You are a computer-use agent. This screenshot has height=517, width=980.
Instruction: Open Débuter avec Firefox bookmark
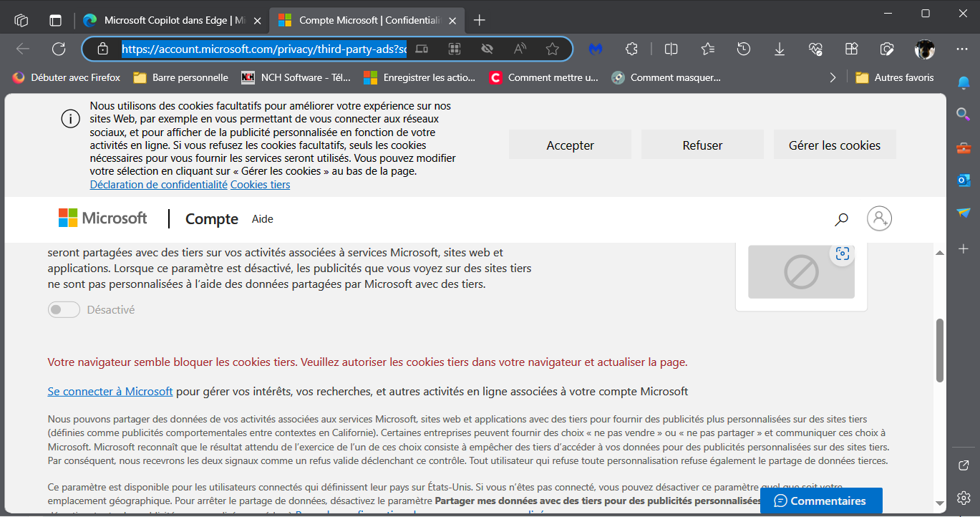point(66,77)
